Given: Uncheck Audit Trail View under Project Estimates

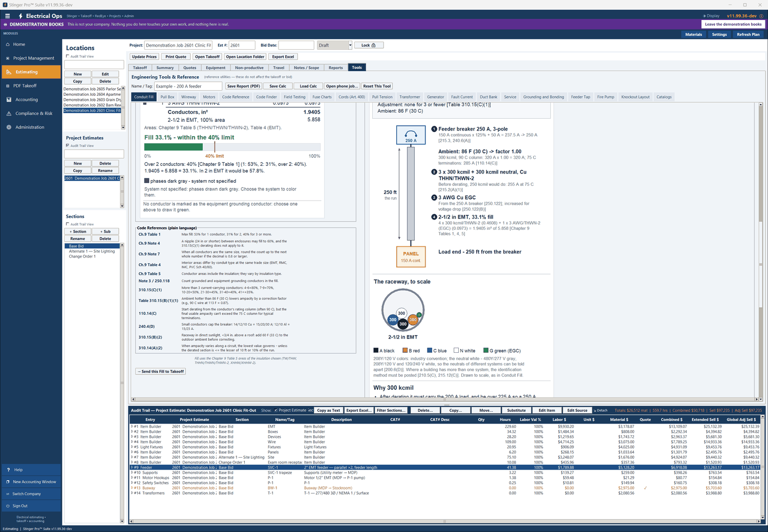Looking at the screenshot, I should [68, 145].
